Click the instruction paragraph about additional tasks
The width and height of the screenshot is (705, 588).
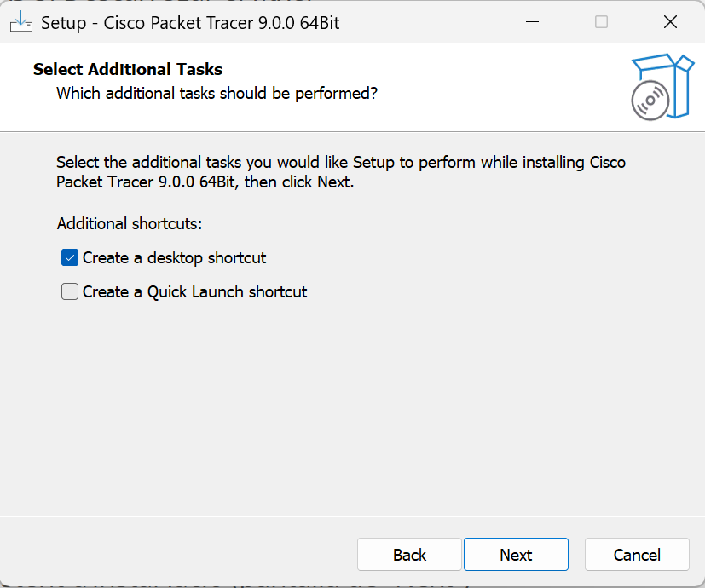tap(341, 172)
